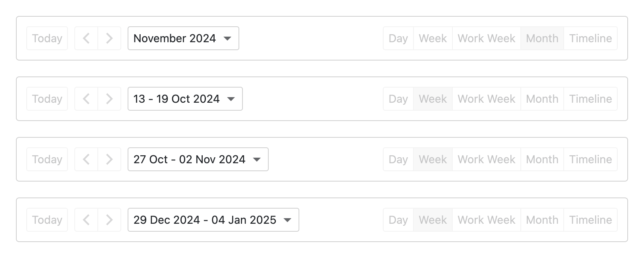
Task: Click the back chevron beside November 2024
Action: [x=86, y=38]
